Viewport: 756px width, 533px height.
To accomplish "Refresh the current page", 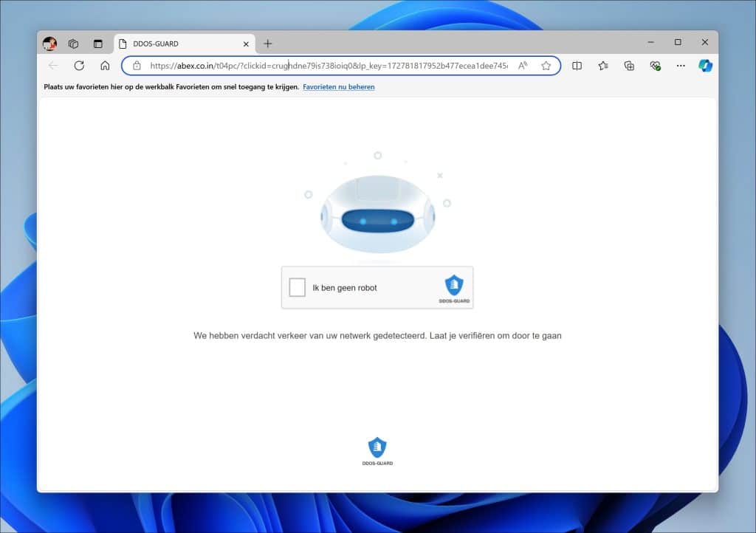I will (x=79, y=66).
